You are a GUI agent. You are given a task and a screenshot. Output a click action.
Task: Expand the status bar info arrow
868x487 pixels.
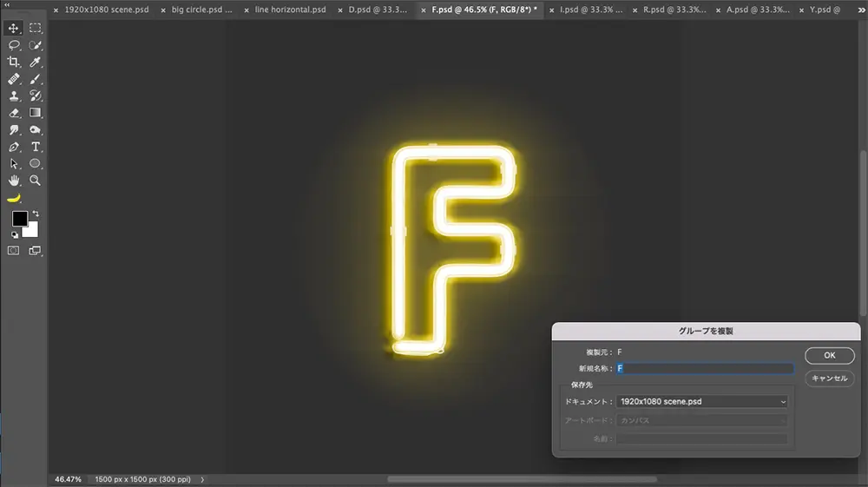[202, 479]
